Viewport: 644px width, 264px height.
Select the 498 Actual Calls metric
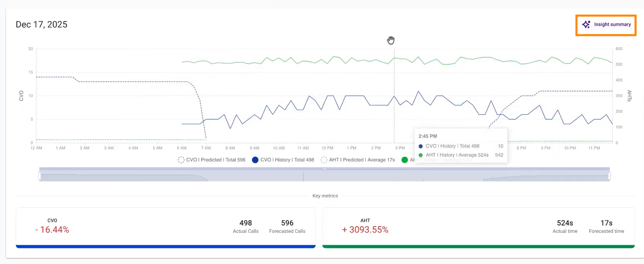point(246,226)
